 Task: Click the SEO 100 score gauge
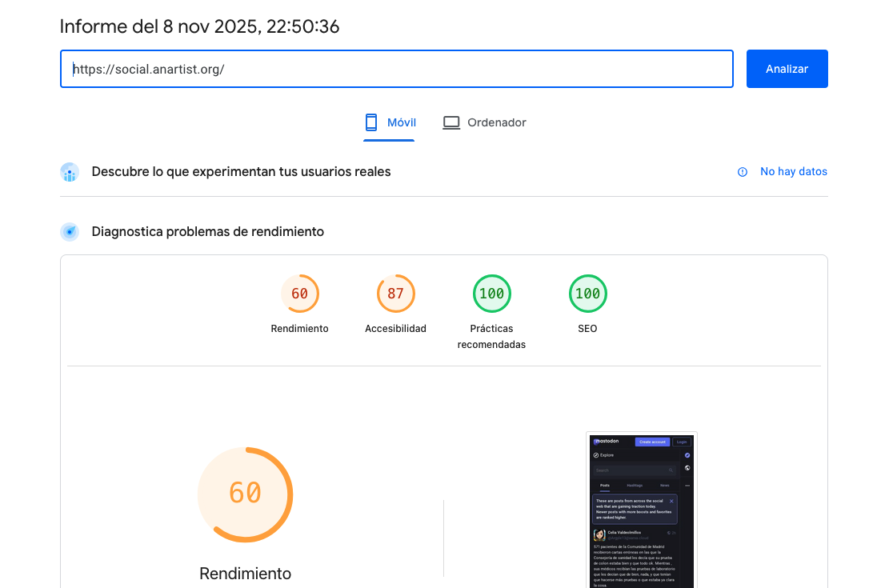587,294
